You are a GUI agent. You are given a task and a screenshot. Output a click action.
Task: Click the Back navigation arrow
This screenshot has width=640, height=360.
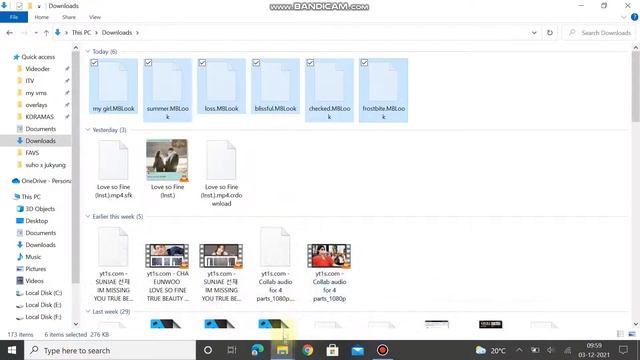[10, 33]
